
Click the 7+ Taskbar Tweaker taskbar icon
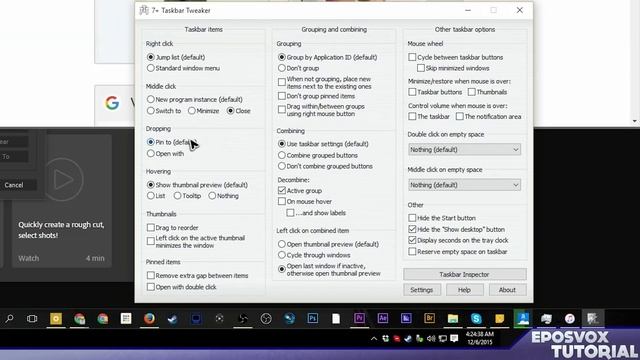pyautogui.click(x=593, y=318)
